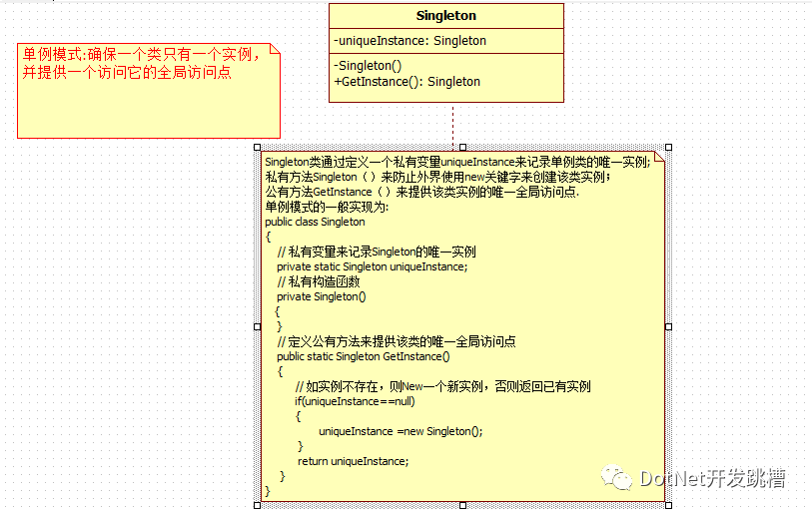
Task: Click the middle-left resize handle of code note
Action: click(257, 326)
